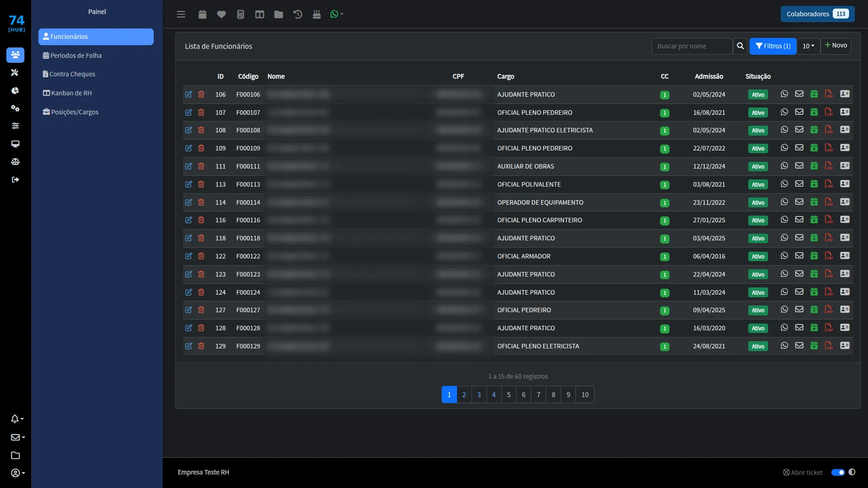Click the Colaboradores 113 button

[x=817, y=14]
